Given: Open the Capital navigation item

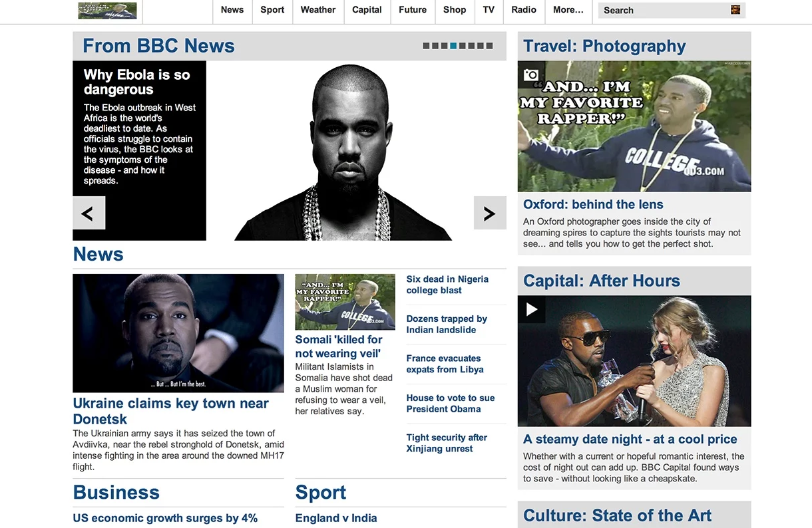Looking at the screenshot, I should 367,10.
